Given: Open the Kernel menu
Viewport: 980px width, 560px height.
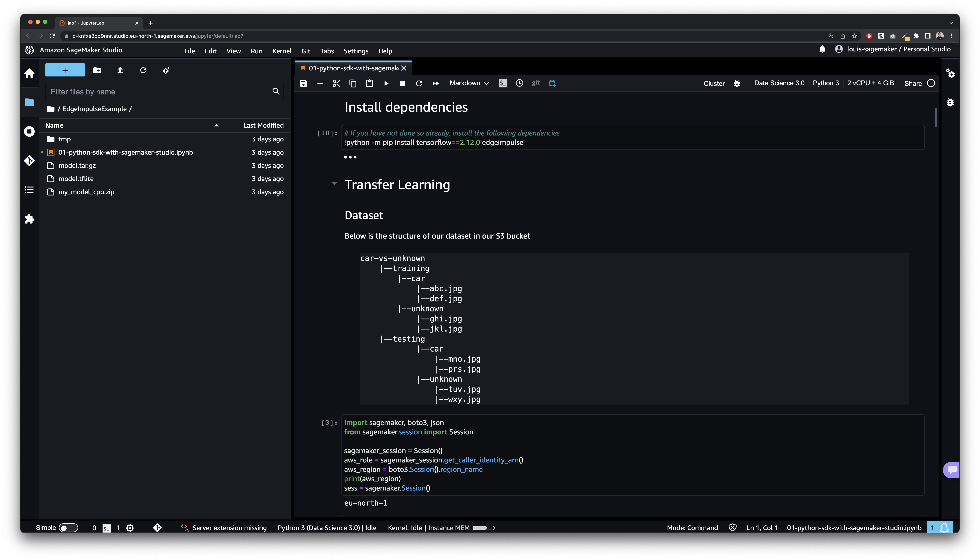Looking at the screenshot, I should (x=281, y=51).
